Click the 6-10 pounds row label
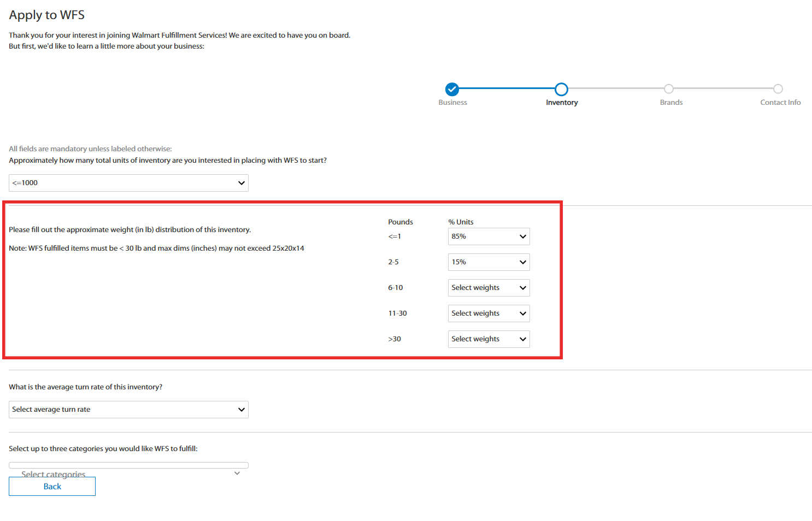The width and height of the screenshot is (812, 521). (396, 288)
